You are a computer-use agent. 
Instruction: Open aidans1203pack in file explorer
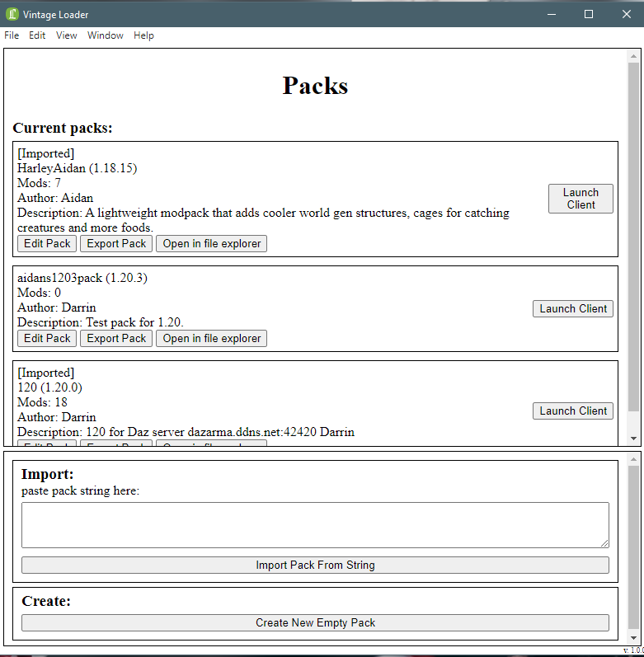click(x=212, y=339)
